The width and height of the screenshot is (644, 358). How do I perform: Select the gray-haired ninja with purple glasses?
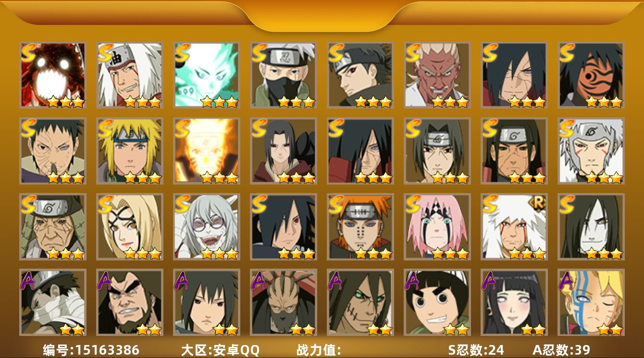coord(207,227)
